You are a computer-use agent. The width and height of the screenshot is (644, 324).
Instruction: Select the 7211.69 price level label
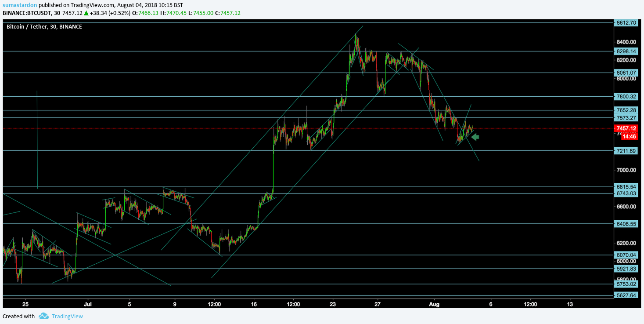626,151
